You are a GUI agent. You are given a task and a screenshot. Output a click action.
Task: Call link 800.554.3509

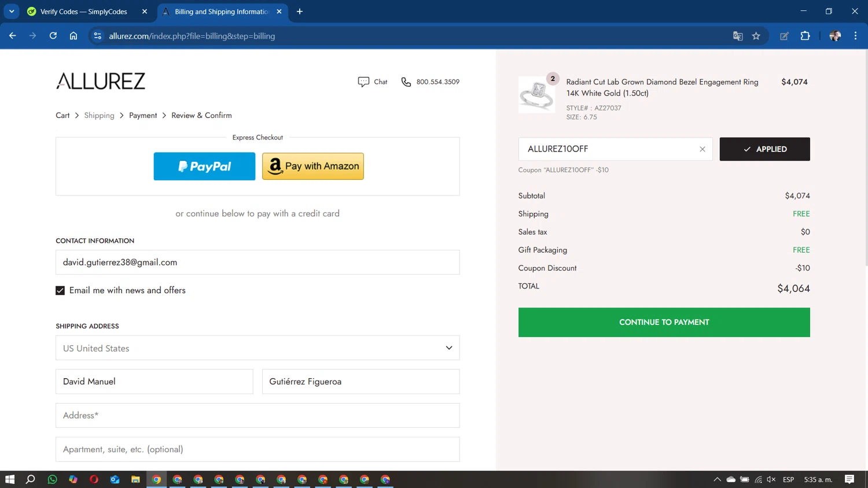(437, 82)
